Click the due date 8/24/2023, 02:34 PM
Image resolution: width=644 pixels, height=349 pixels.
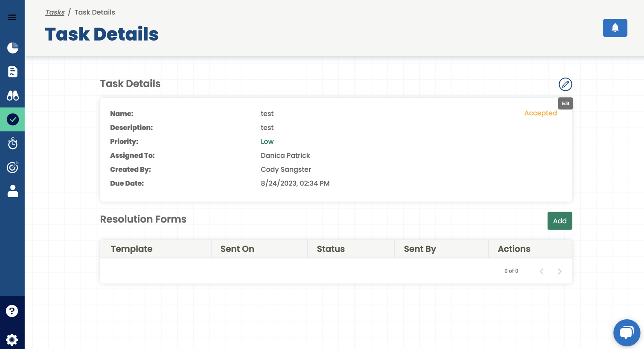tap(295, 183)
